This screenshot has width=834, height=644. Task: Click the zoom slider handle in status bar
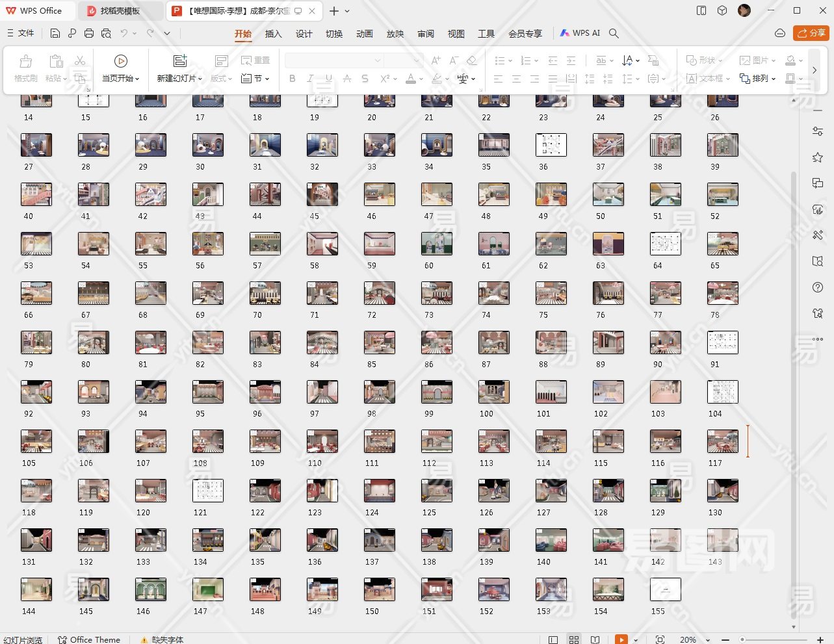(x=742, y=639)
